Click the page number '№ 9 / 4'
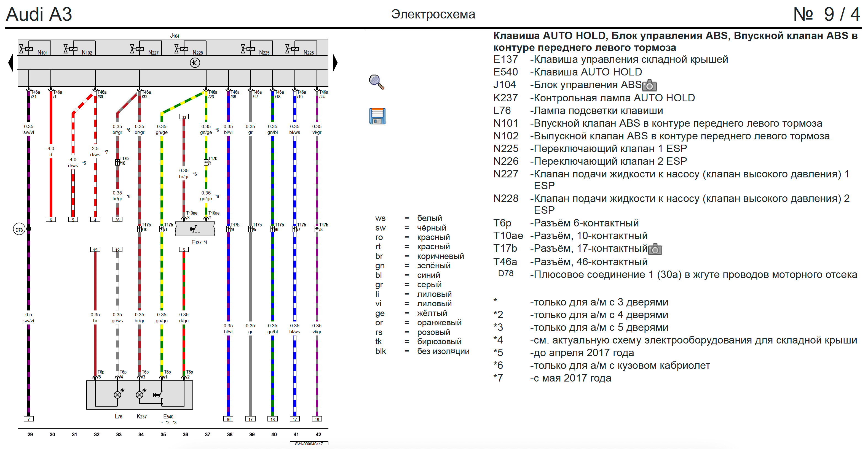The width and height of the screenshot is (868, 449). pos(827,14)
